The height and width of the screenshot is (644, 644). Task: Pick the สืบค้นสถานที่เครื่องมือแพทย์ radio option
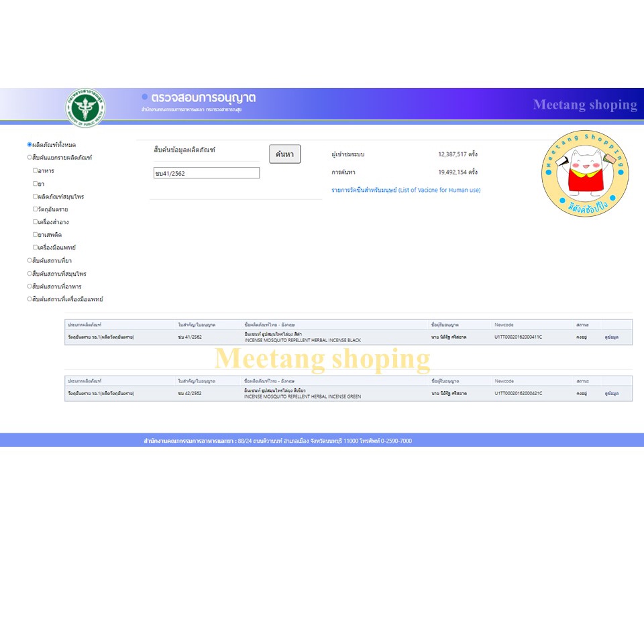click(x=30, y=299)
